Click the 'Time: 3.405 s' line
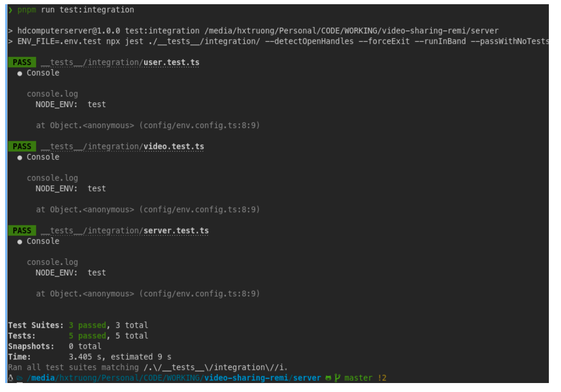Screen dimensions: 561x392 pos(90,357)
